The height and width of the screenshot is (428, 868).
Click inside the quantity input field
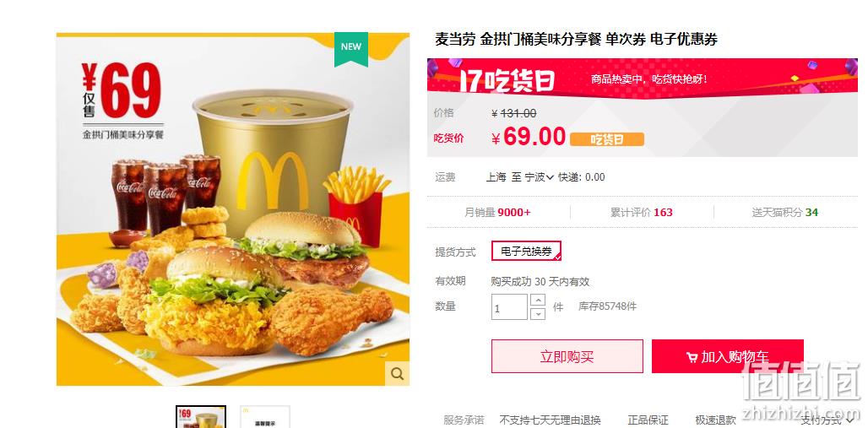click(509, 306)
